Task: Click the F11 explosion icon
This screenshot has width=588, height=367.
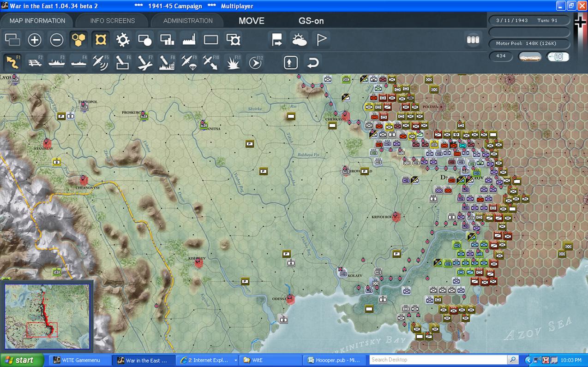Action: coord(233,62)
